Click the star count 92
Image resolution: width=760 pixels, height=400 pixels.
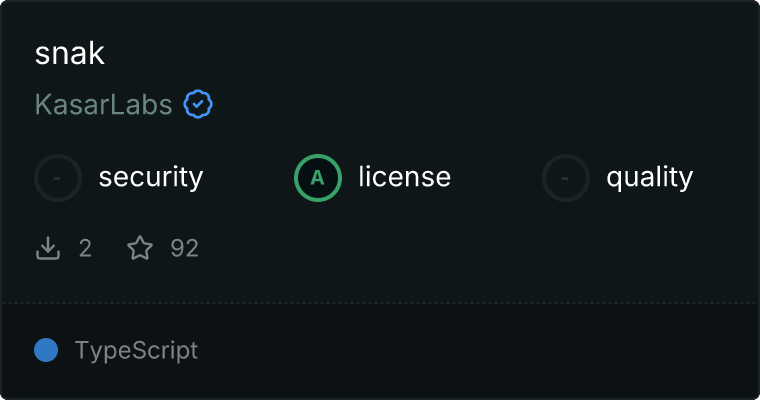pyautogui.click(x=185, y=248)
